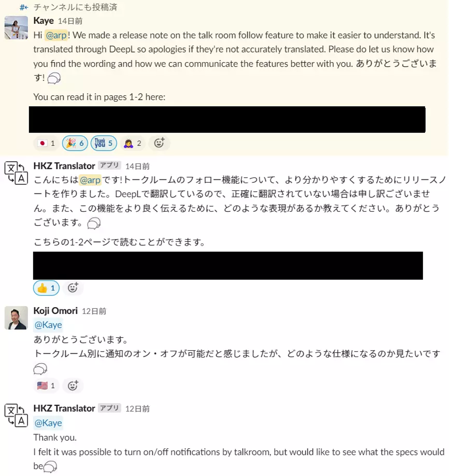449x476 pixels.
Task: Click the @Kaye mention in the English translation
Action: 48,423
